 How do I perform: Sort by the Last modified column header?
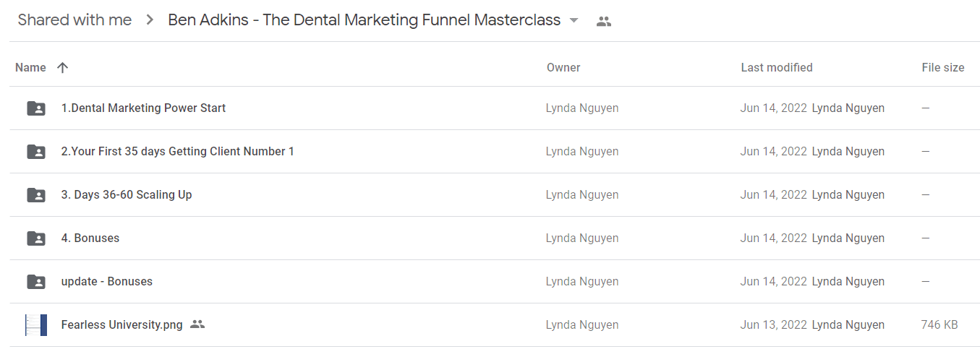(777, 68)
